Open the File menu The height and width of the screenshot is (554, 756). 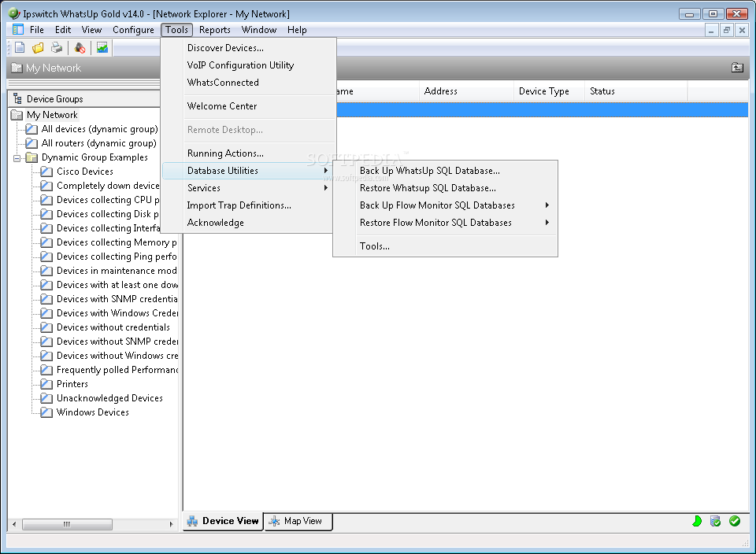click(37, 30)
